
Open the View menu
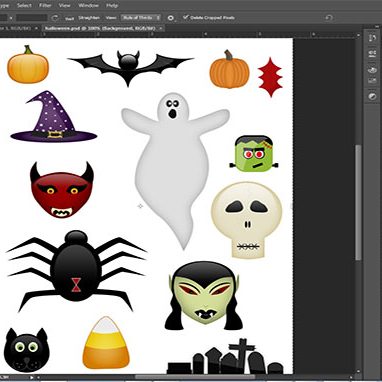64,5
